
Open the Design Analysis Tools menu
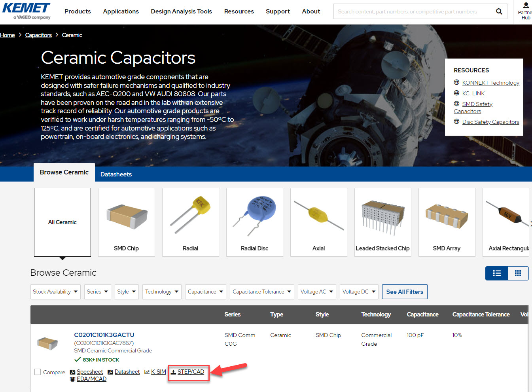(182, 11)
